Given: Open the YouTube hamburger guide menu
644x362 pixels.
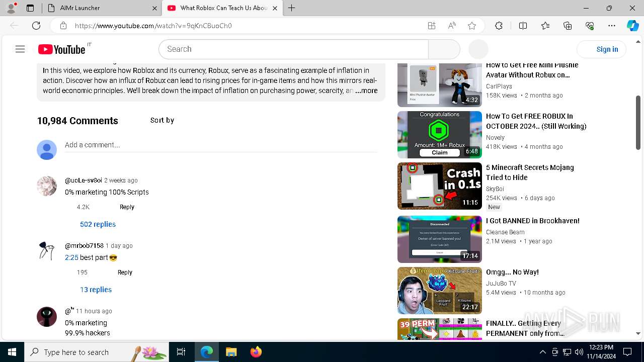Looking at the screenshot, I should tap(20, 49).
